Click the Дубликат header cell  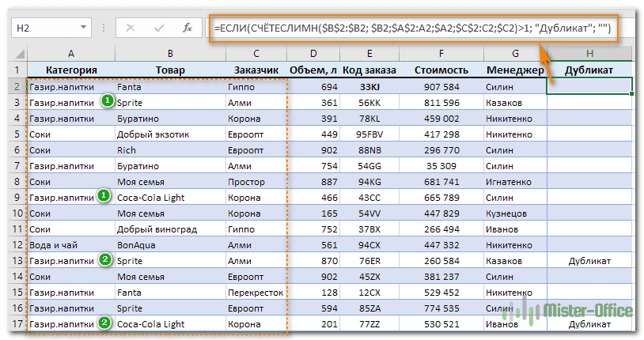tap(589, 70)
